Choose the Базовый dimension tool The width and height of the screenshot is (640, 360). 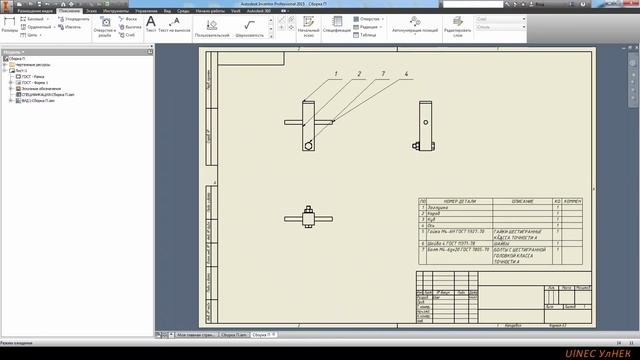pyautogui.click(x=32, y=19)
